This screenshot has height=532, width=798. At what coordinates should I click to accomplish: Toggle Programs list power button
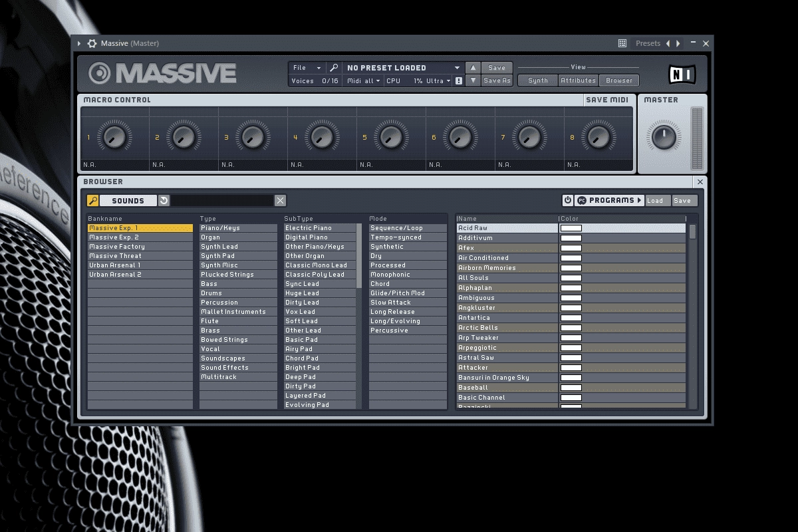(x=567, y=200)
